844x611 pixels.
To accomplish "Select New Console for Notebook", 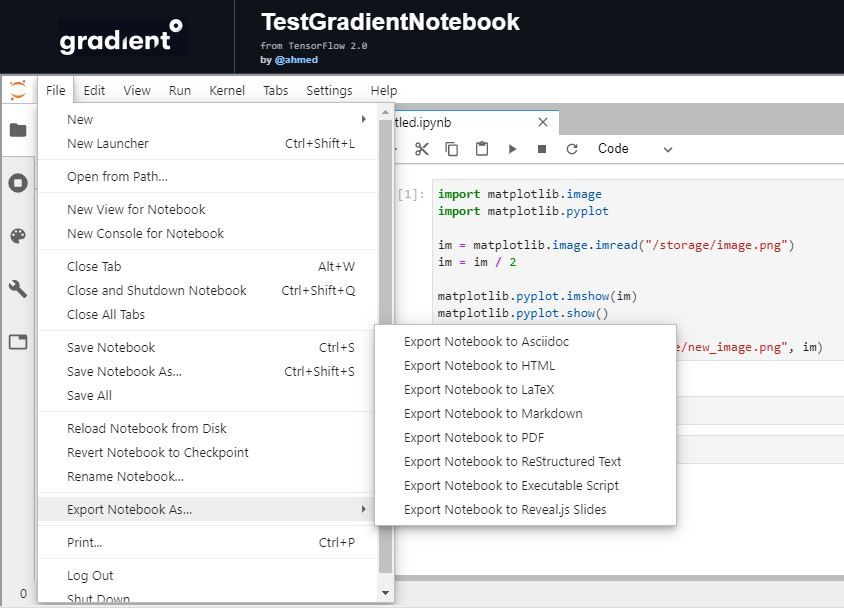I will [x=208, y=233].
